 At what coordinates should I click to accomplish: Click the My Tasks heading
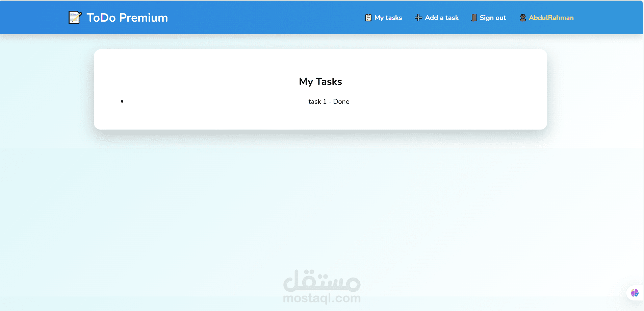320,81
